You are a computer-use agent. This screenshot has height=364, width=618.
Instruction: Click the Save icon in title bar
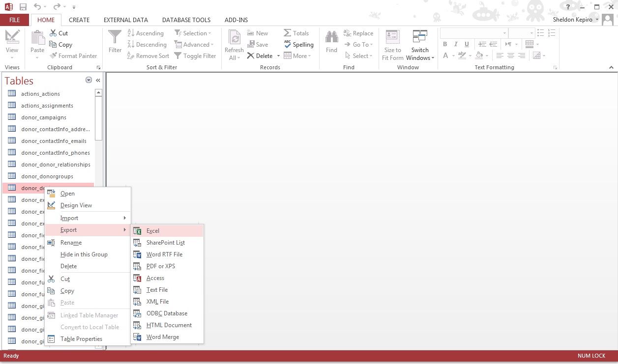click(23, 7)
